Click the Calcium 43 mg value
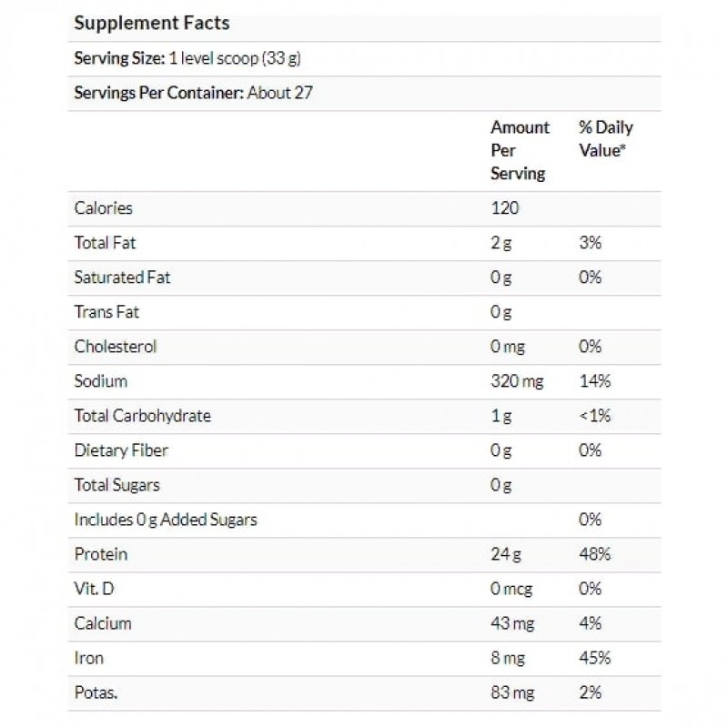Image resolution: width=728 pixels, height=728 pixels. pyautogui.click(x=512, y=623)
